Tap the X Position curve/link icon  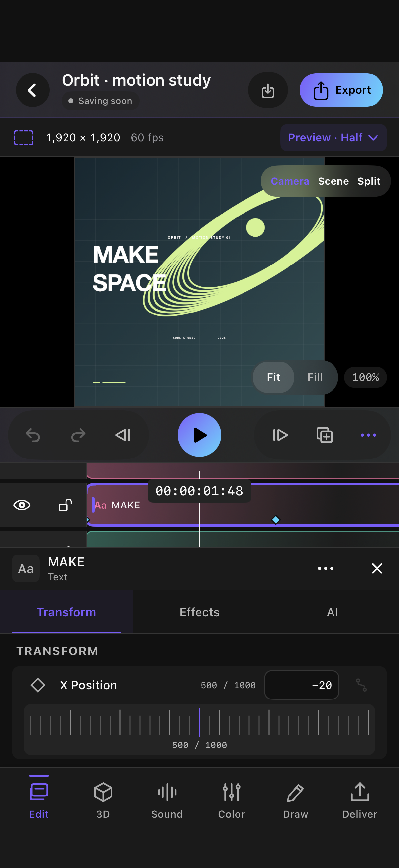click(361, 685)
